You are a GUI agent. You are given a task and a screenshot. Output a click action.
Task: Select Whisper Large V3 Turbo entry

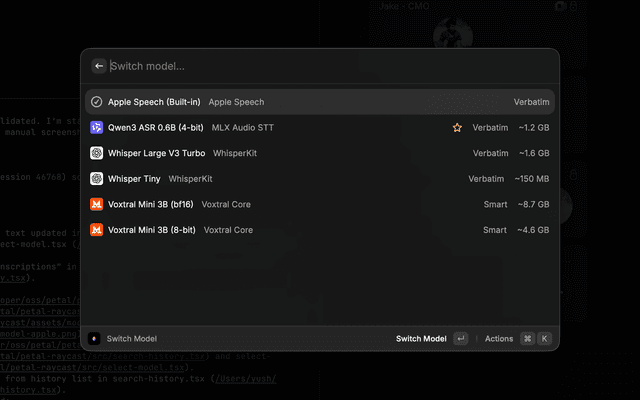(300, 153)
